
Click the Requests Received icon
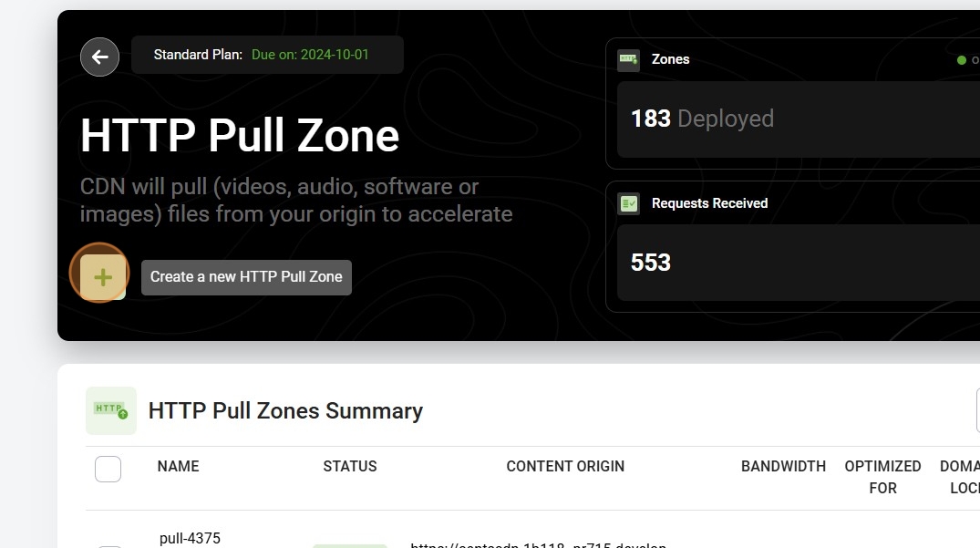click(628, 203)
